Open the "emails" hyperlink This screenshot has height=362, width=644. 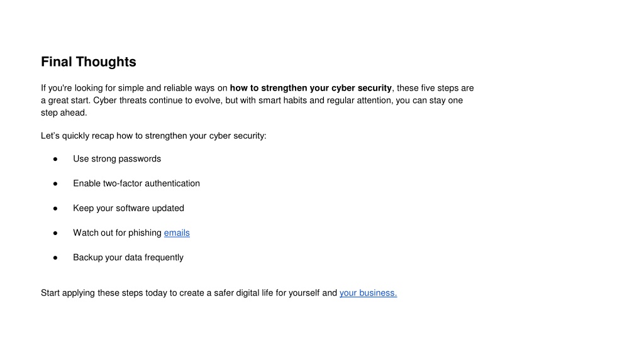[177, 233]
